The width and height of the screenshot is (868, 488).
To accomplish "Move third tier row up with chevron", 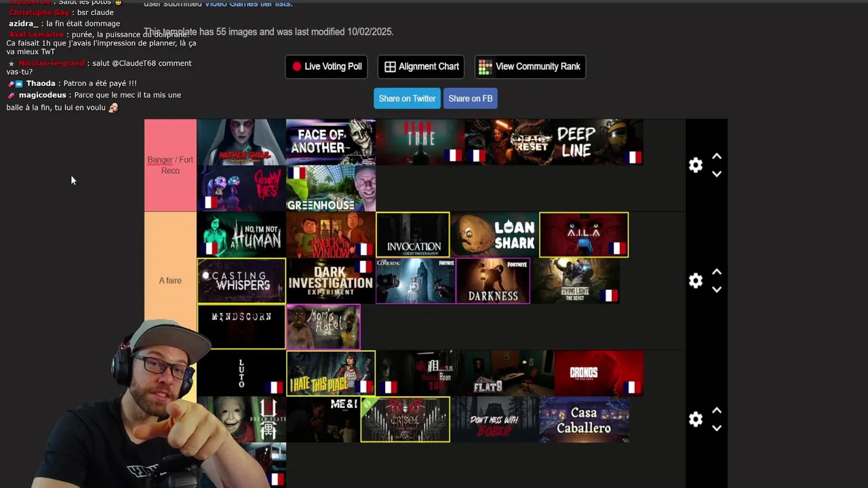I will click(717, 411).
